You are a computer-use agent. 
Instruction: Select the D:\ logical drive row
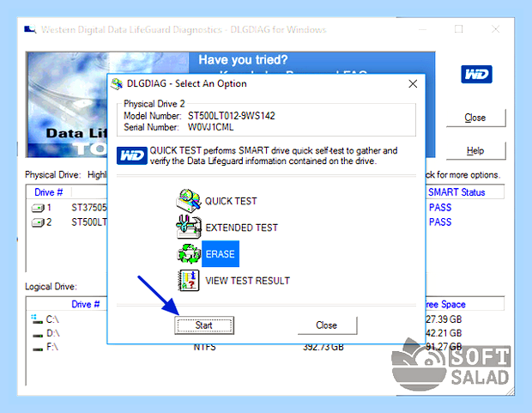tap(45, 333)
